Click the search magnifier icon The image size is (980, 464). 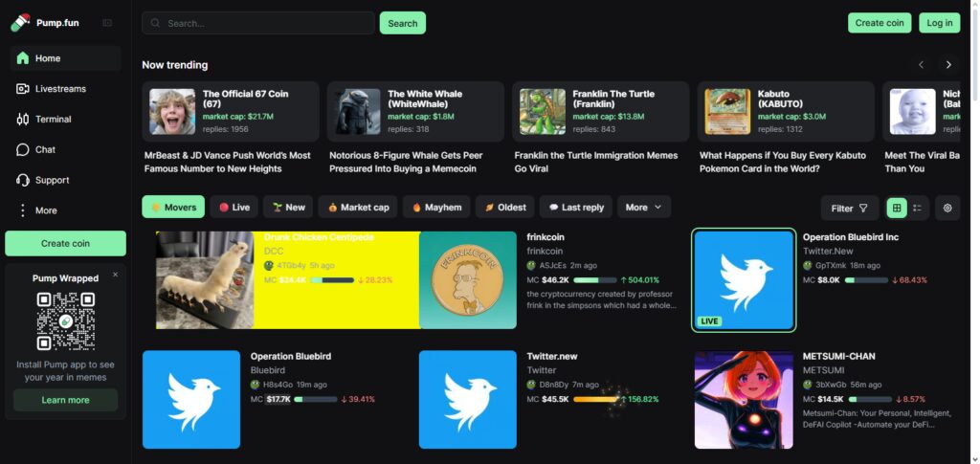[x=155, y=23]
